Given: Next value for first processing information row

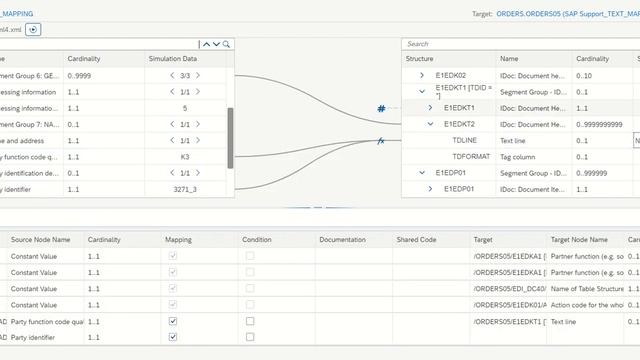Looking at the screenshot, I should (198, 92).
